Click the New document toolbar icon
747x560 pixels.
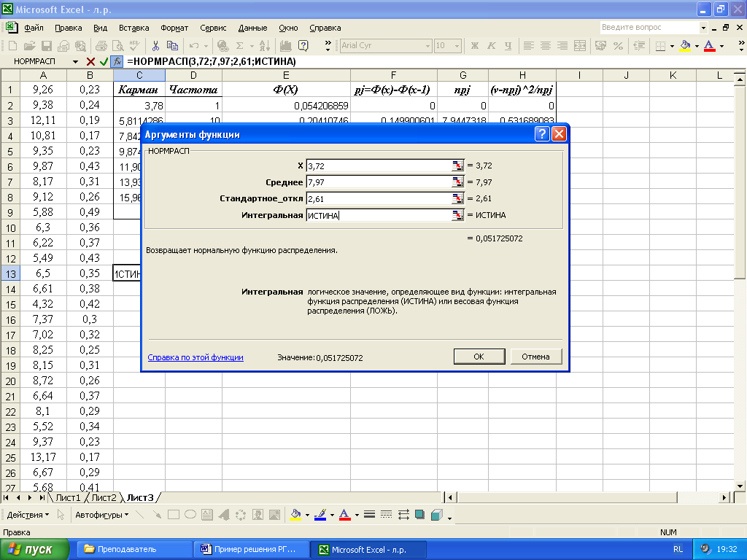click(13, 46)
